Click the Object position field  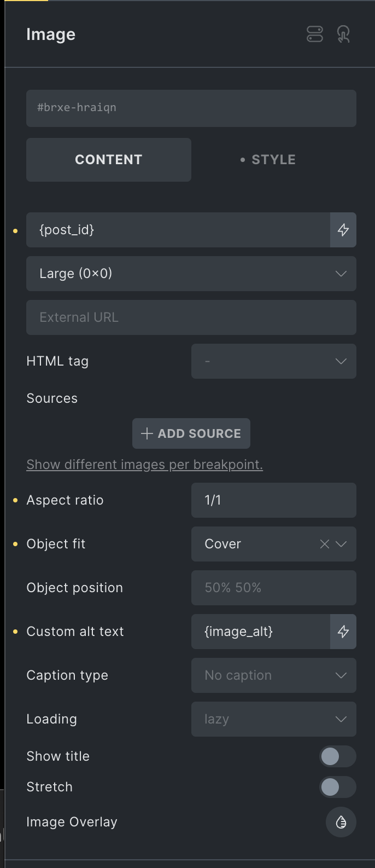click(274, 588)
